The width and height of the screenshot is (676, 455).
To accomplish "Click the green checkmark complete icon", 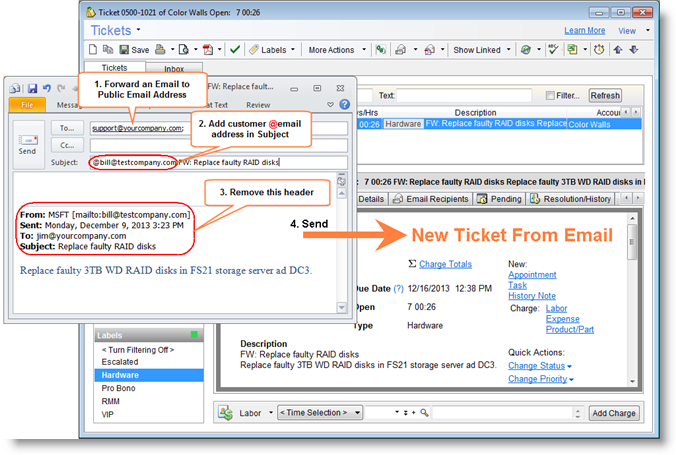I will click(234, 50).
